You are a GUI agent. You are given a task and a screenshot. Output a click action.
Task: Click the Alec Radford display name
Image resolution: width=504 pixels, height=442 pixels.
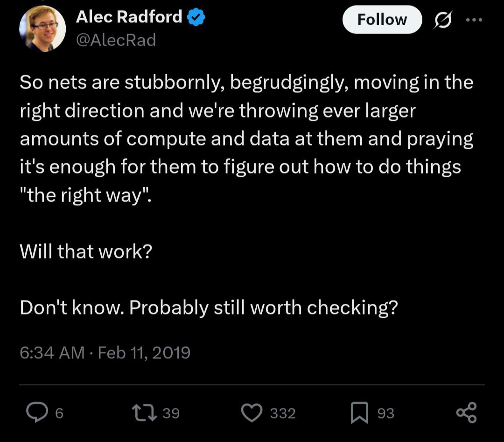coord(129,17)
